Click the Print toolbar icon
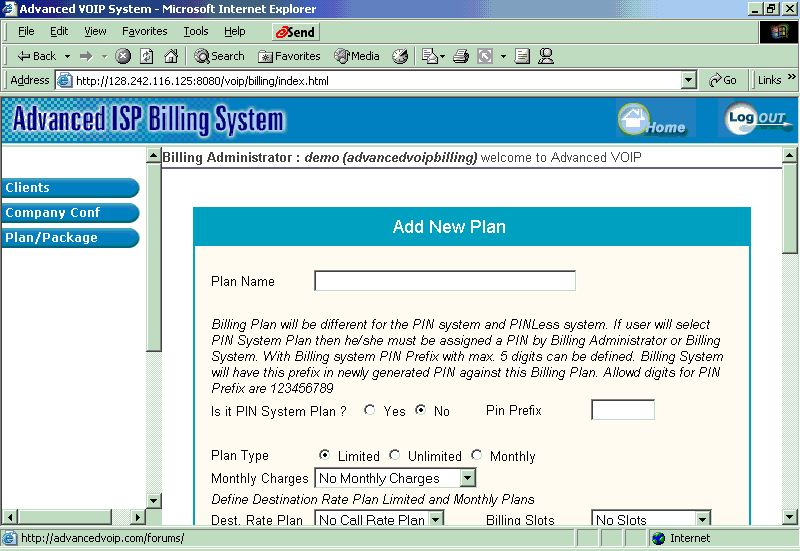800x551 pixels. coord(461,56)
